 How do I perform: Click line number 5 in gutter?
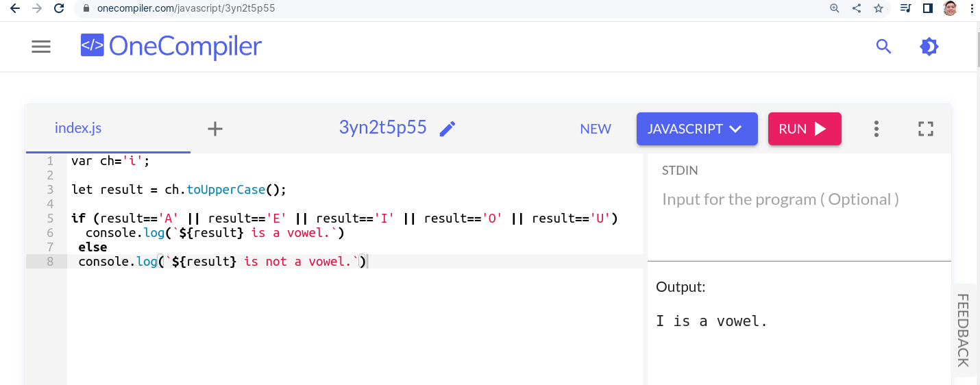tap(50, 219)
